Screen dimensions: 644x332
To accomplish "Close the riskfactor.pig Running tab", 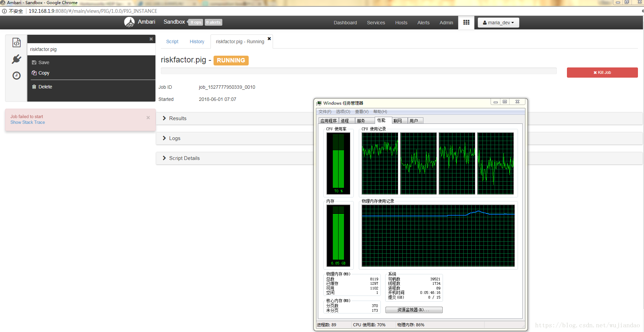I will [269, 38].
